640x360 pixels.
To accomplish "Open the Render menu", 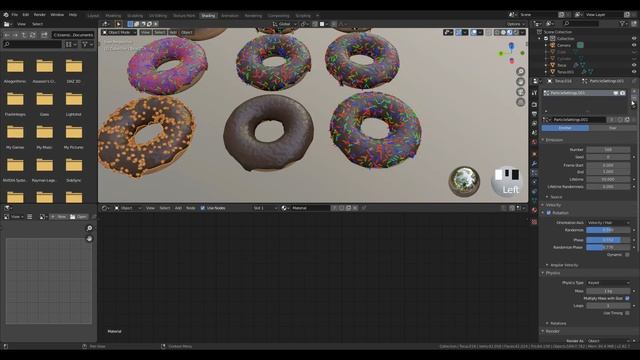I will coord(40,14).
